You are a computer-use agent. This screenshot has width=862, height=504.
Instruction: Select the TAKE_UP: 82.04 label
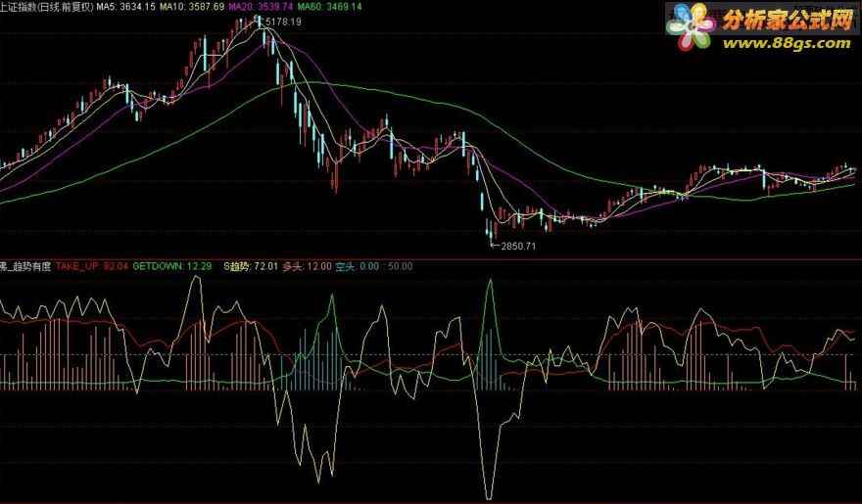tap(92, 266)
